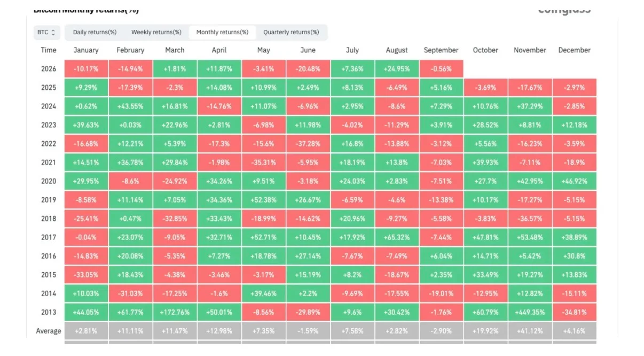Click the +41.12% November average cell

[530, 331]
